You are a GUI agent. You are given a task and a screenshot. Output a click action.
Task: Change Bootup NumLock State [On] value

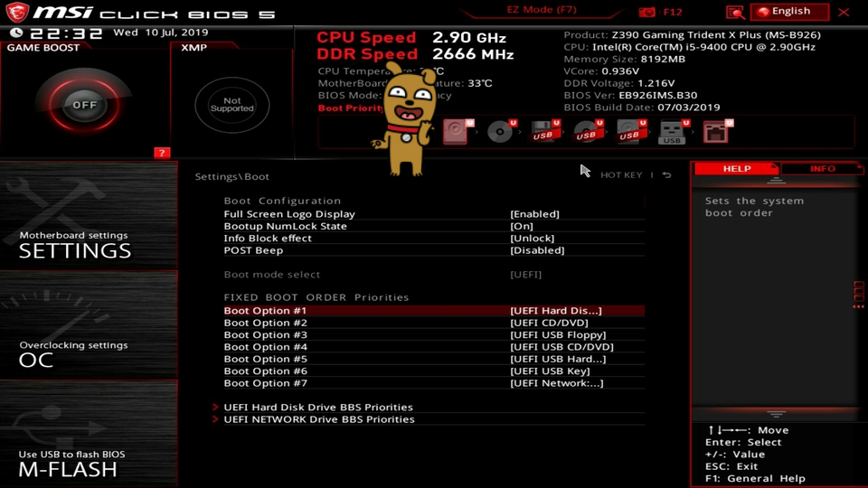[522, 226]
